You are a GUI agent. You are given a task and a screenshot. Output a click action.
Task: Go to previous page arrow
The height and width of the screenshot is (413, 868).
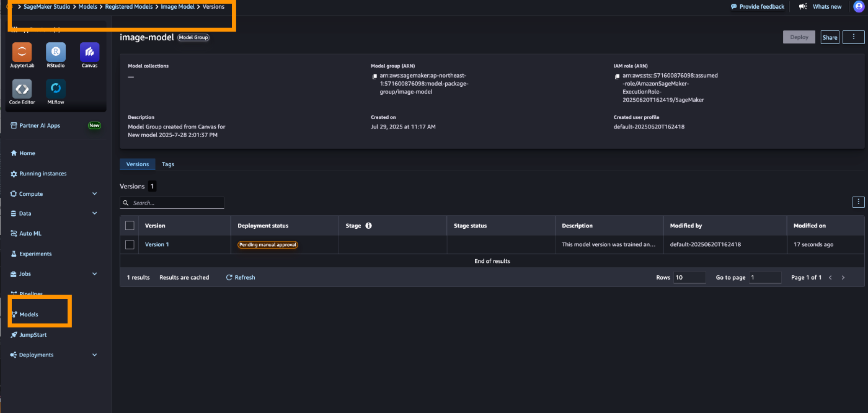click(830, 277)
